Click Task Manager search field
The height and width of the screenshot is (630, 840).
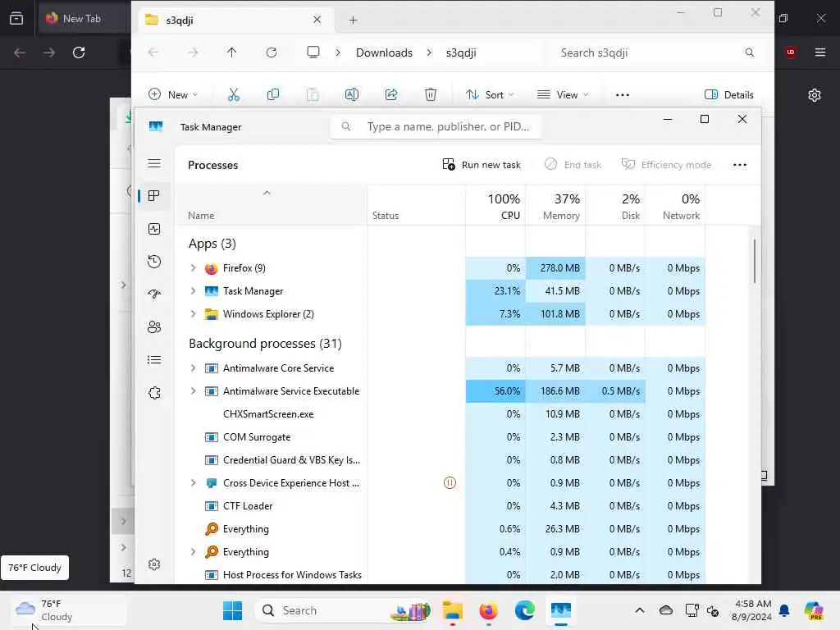tap(436, 126)
